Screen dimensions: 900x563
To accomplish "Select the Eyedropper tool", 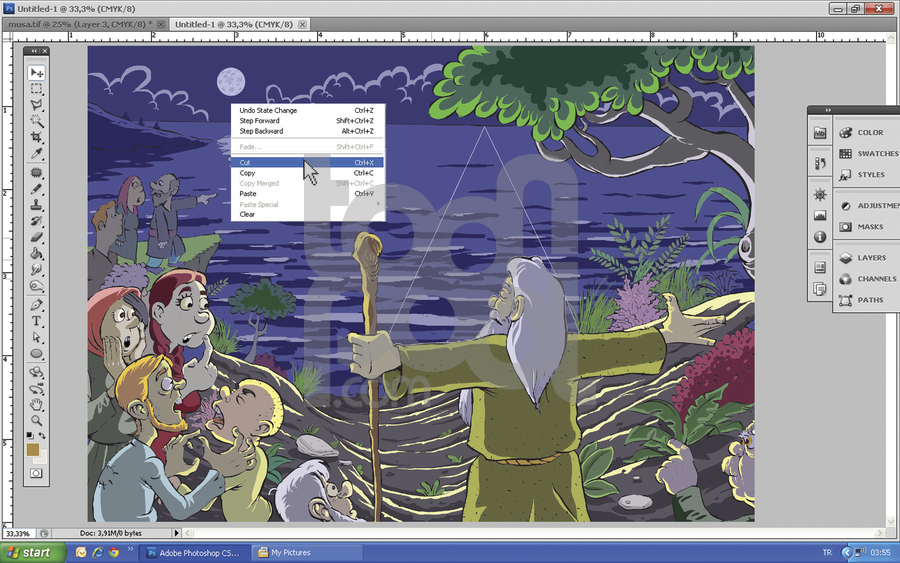I will (36, 153).
